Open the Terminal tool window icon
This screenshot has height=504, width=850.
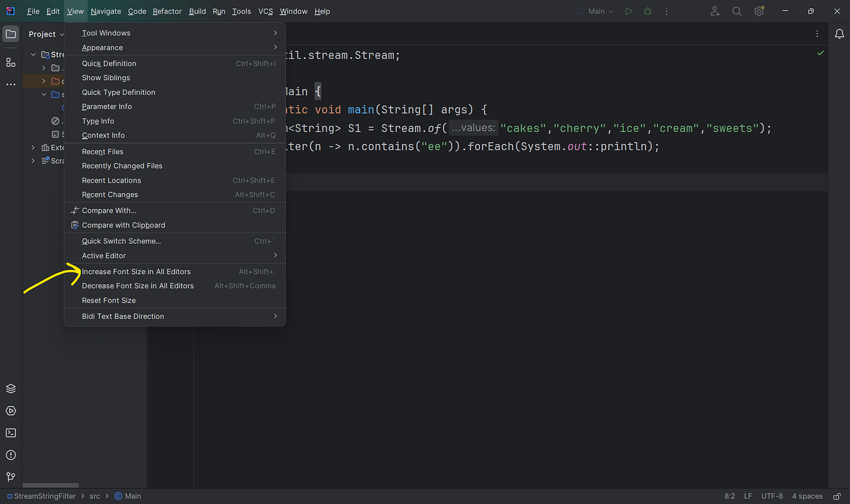tap(10, 433)
